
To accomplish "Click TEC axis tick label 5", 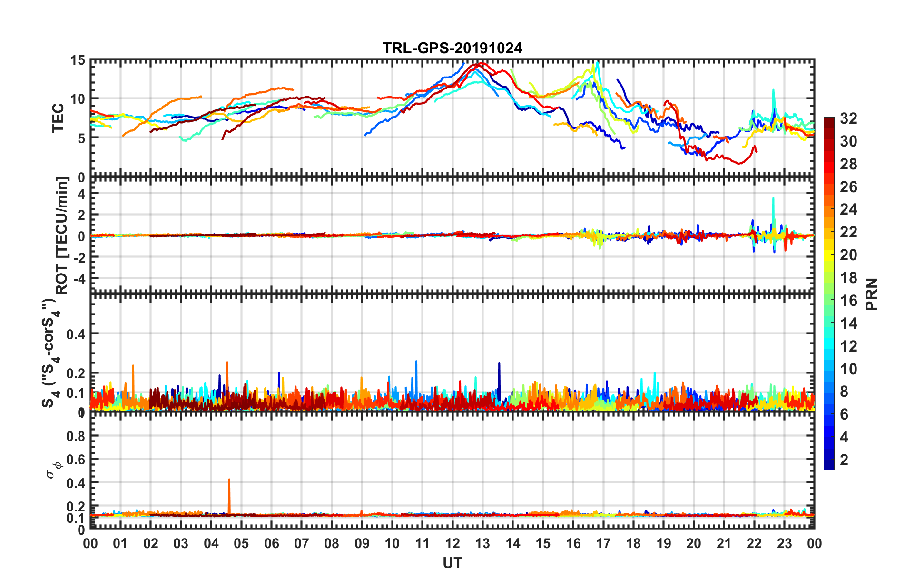I will 81,138.
